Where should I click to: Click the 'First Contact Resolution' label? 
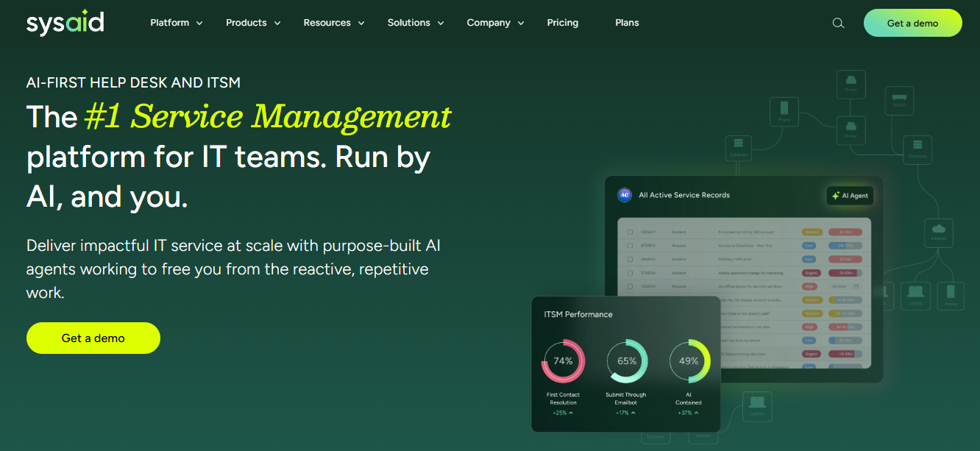[564, 399]
